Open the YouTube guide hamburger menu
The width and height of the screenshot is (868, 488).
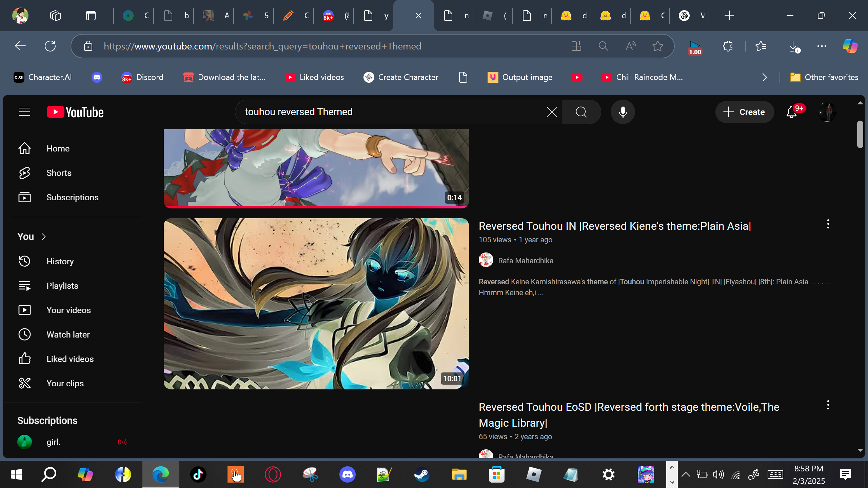pos(24,112)
